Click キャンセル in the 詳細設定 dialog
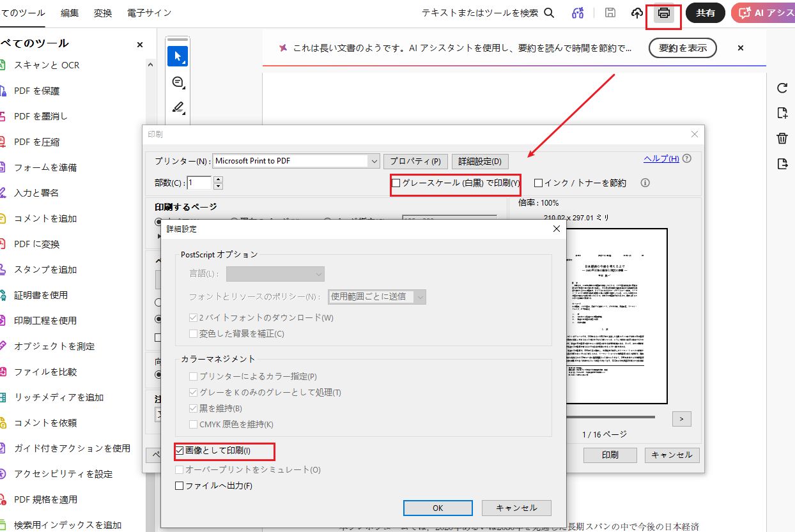Screen dimensions: 795x532 [517, 508]
